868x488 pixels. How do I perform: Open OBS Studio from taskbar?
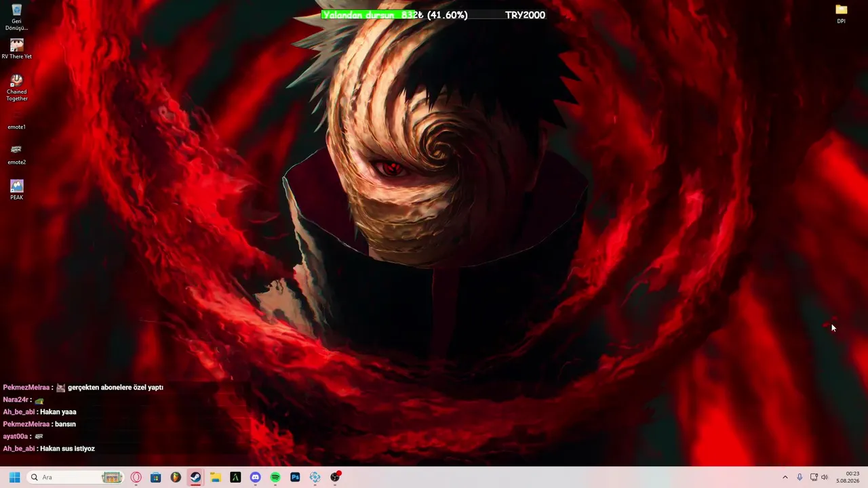point(335,477)
